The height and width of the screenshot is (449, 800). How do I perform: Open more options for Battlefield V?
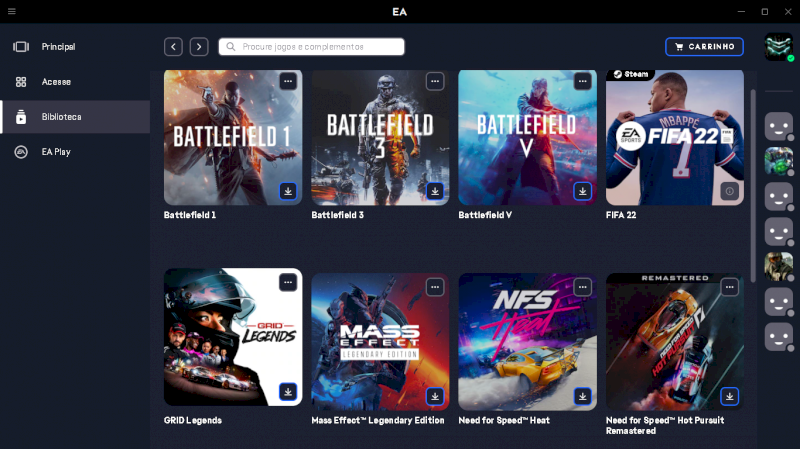click(x=583, y=81)
